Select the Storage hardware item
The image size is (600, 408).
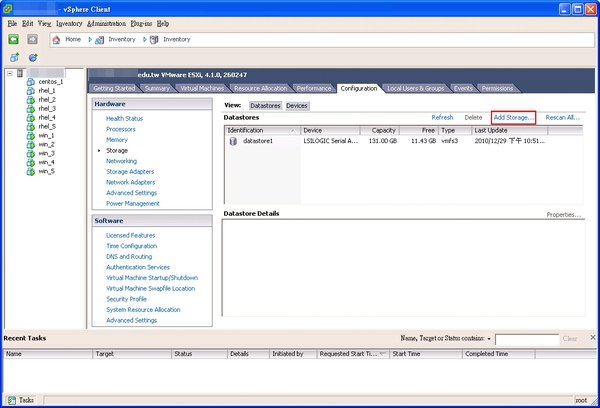point(117,151)
